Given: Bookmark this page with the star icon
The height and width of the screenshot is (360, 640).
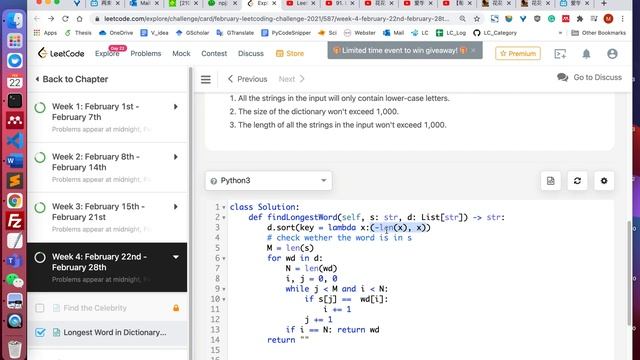Looking at the screenshot, I should [477, 19].
